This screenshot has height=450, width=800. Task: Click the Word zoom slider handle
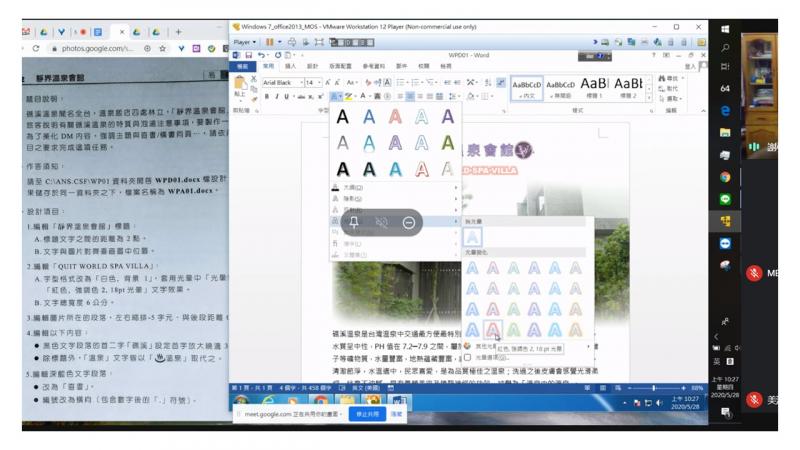(x=654, y=388)
